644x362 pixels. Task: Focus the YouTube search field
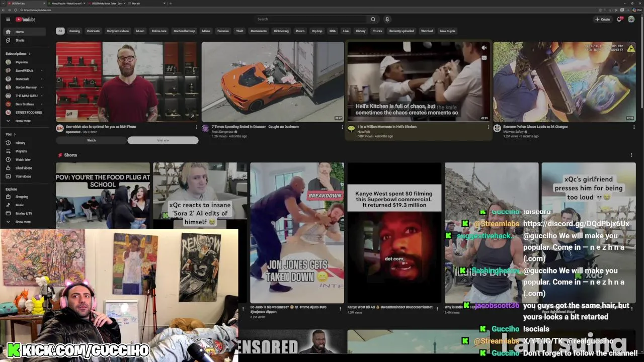tap(311, 19)
